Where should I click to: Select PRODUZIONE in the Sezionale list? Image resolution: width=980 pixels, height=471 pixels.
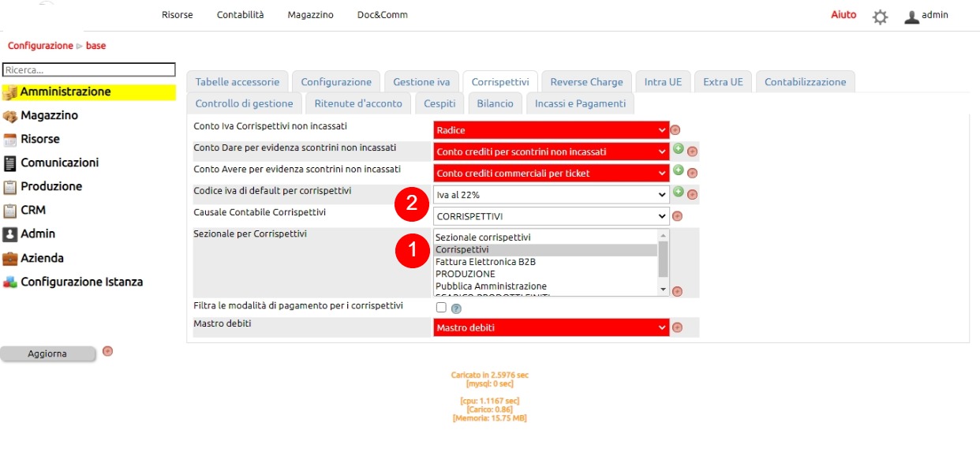click(x=546, y=274)
